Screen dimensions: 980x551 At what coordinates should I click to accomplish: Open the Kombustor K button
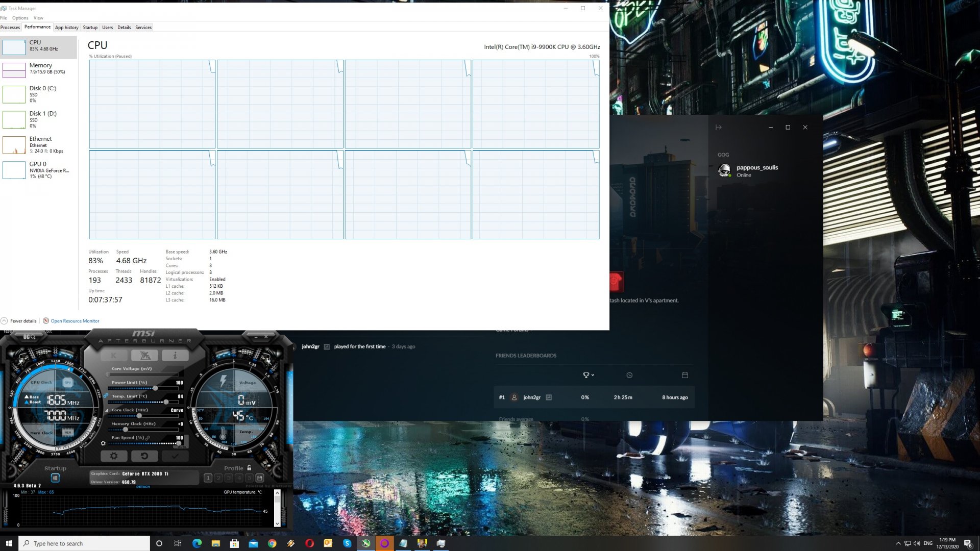tap(114, 356)
